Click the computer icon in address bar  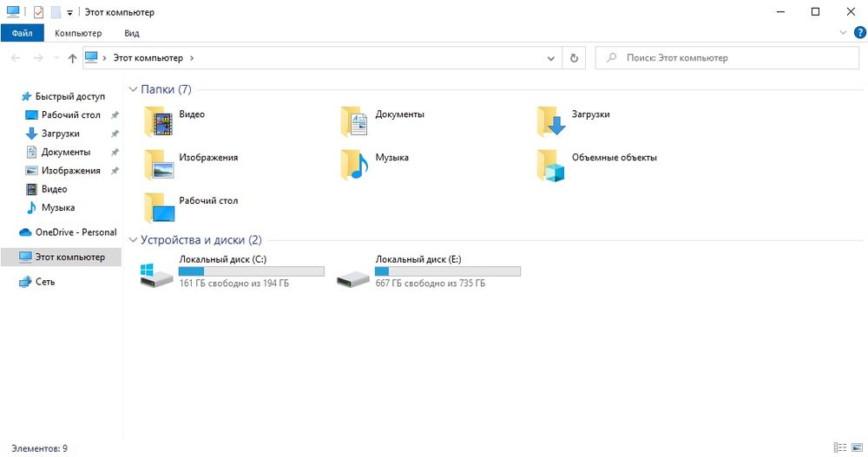(91, 57)
